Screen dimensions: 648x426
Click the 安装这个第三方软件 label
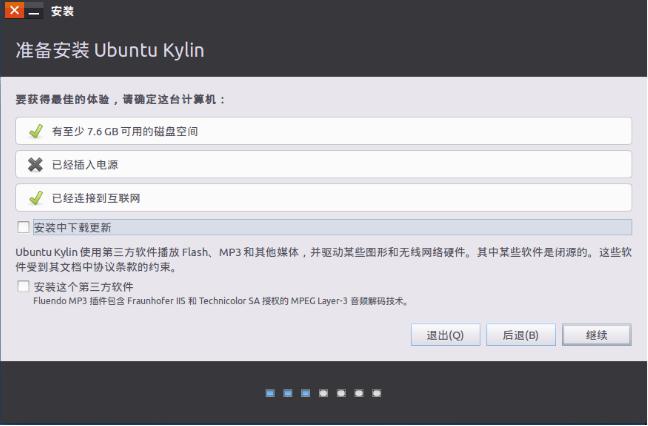[83, 287]
